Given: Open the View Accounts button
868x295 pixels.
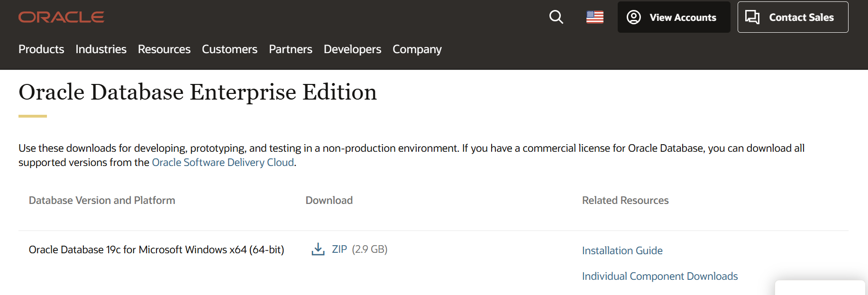Looking at the screenshot, I should tap(674, 17).
